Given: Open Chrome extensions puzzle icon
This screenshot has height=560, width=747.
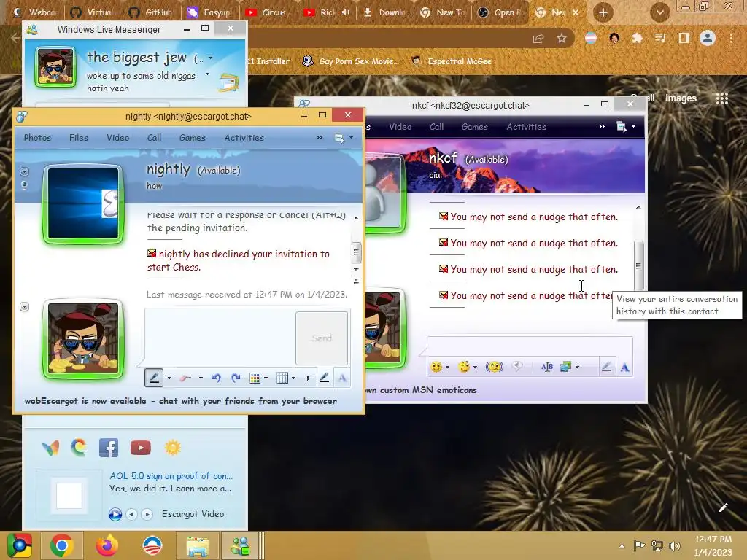Looking at the screenshot, I should [637, 38].
